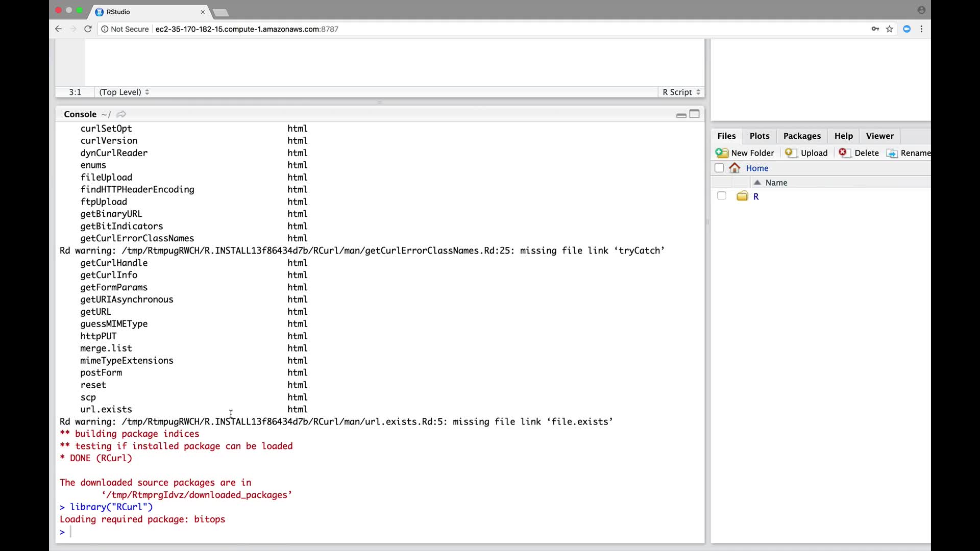Click the Rename file icon
This screenshot has height=551, width=980.
[x=892, y=153]
